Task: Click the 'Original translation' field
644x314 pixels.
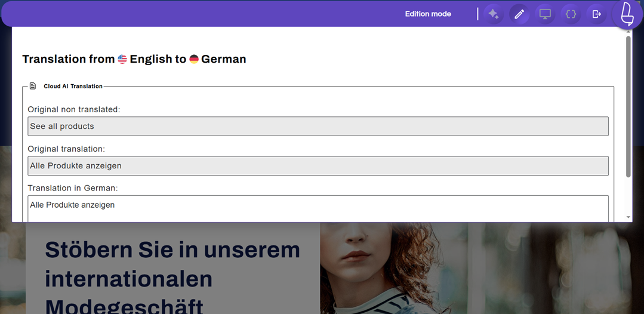Action: (318, 165)
